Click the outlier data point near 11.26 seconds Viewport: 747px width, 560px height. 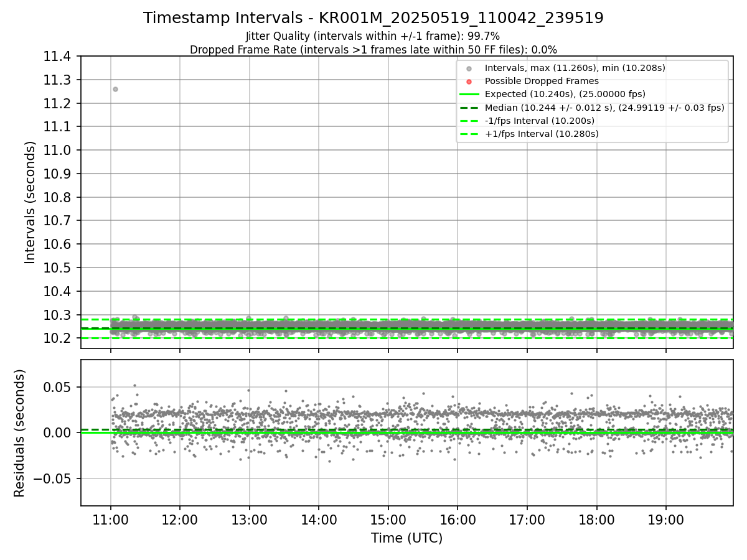point(115,89)
